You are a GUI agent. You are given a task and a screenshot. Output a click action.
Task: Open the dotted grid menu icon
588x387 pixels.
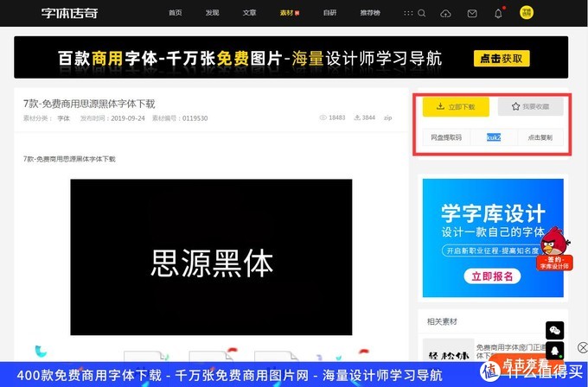(x=408, y=13)
